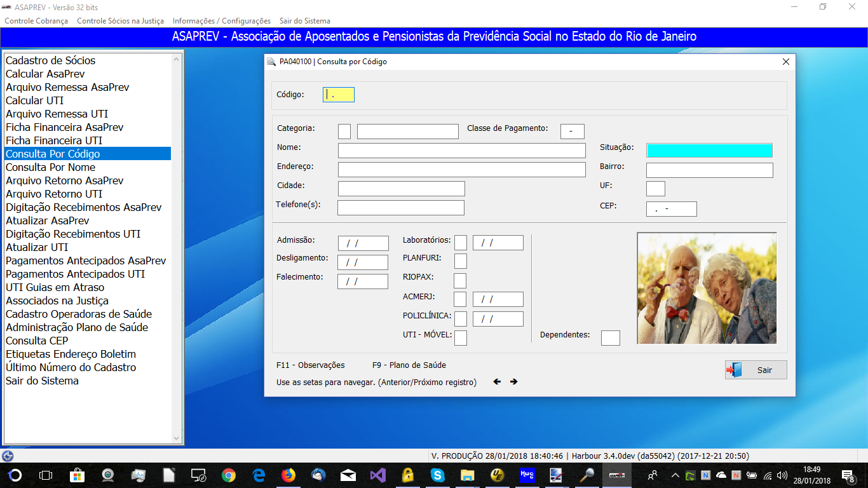Viewport: 868px width, 488px height.
Task: Open Google Chrome from the taskbar
Action: [229, 475]
